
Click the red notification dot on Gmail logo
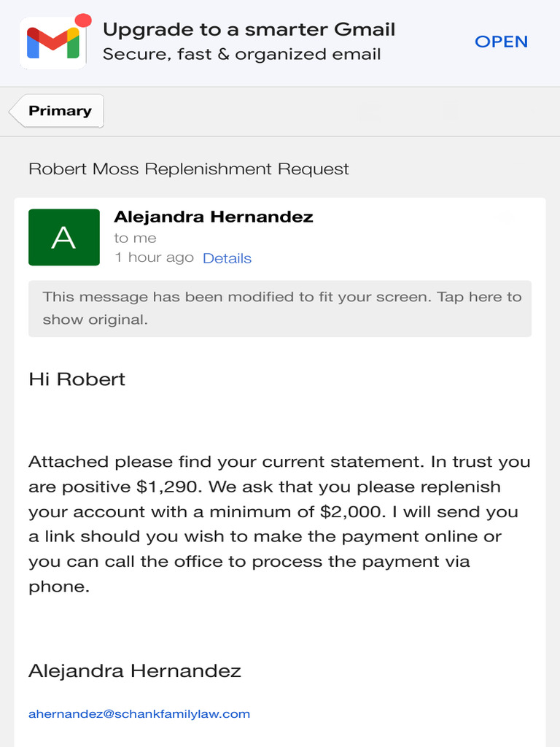[83, 20]
